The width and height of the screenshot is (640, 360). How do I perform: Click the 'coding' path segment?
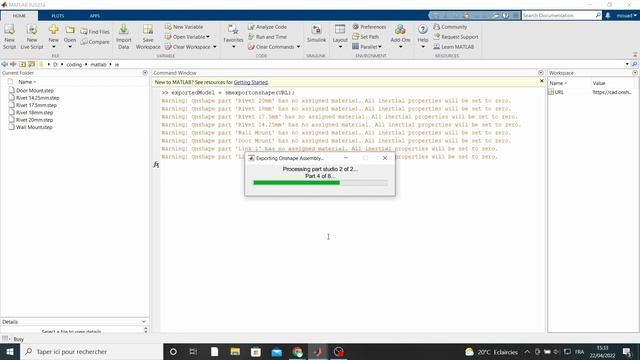(x=74, y=64)
